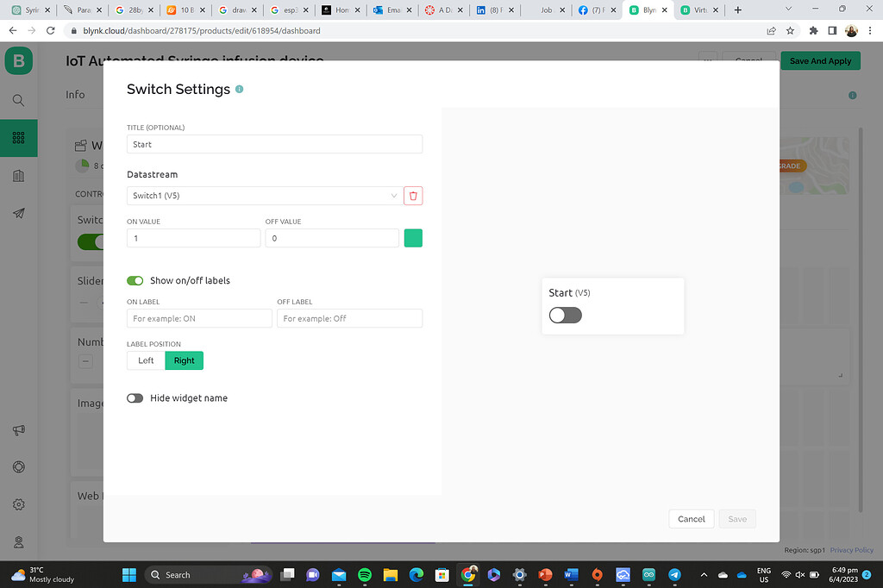Switch to the esp32 Google search tab
Image resolution: width=883 pixels, height=588 pixels.
(290, 10)
